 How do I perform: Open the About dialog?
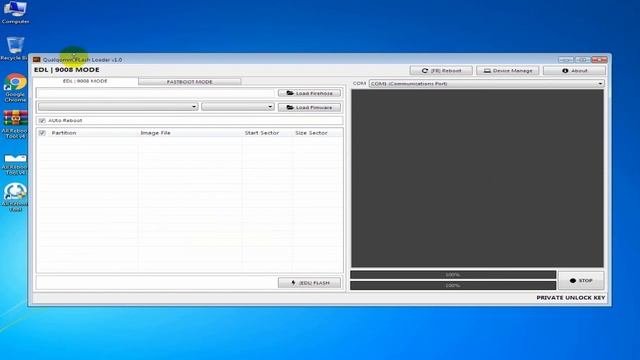click(574, 71)
